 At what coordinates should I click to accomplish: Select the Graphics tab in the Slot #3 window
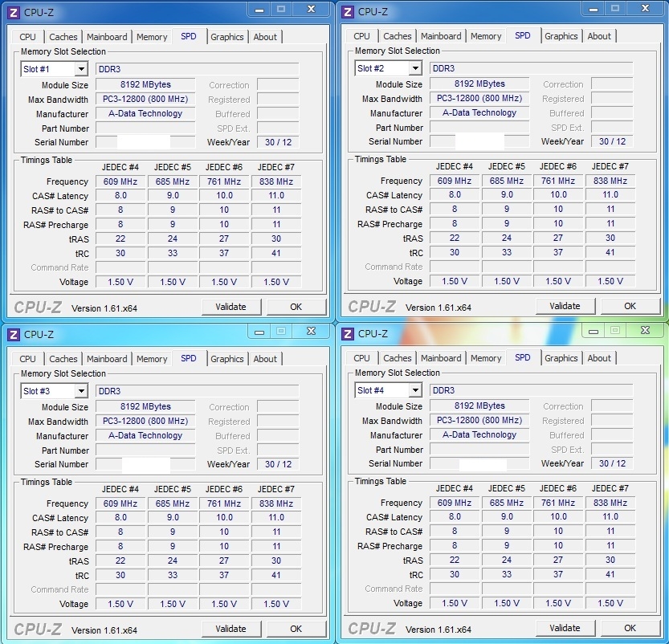[x=227, y=359]
